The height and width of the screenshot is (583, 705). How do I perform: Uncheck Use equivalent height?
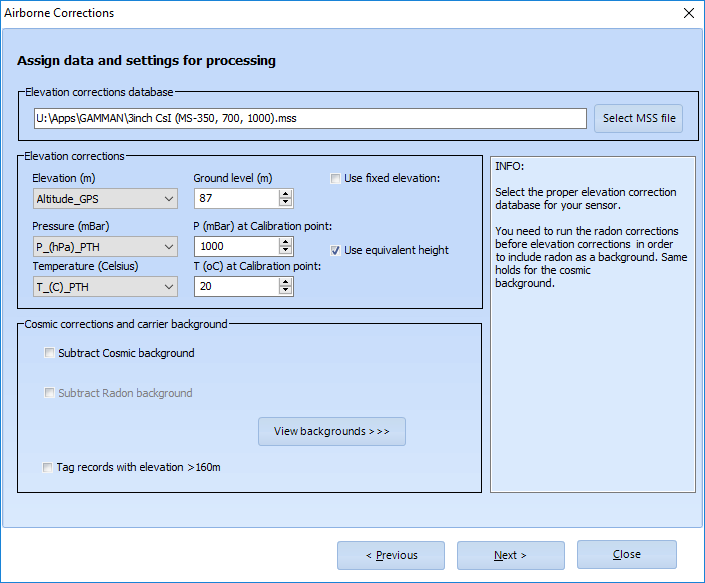pos(336,250)
